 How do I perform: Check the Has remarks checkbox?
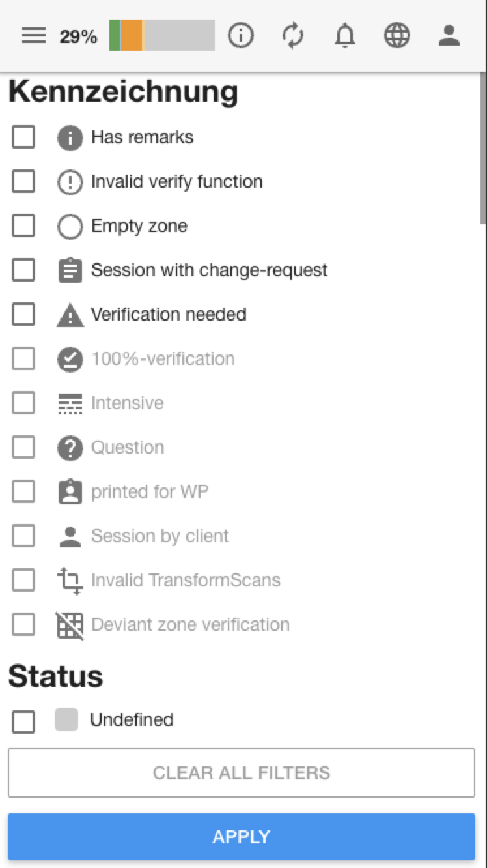23,137
